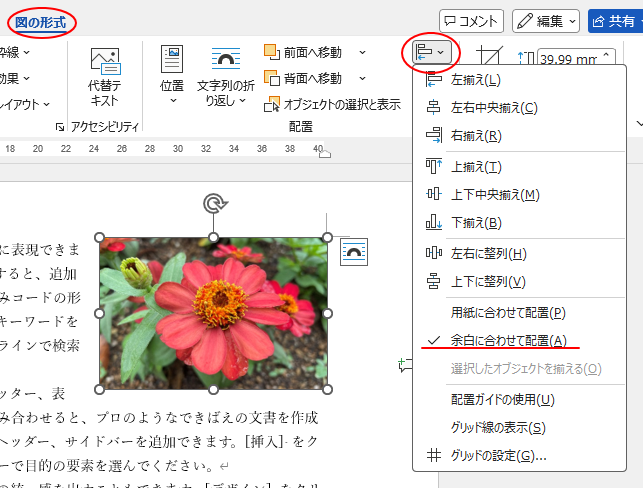The height and width of the screenshot is (488, 643).
Task: Open the レイアウト picture layout dropdown
Action: (x=25, y=105)
